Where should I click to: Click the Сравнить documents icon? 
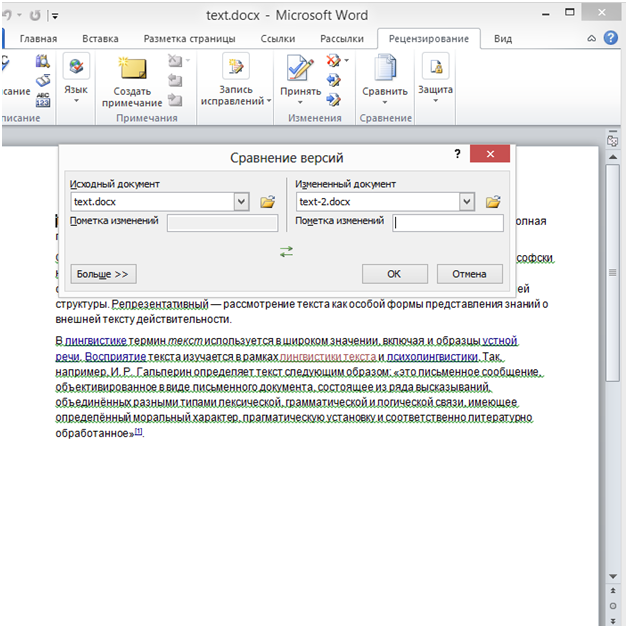point(385,67)
